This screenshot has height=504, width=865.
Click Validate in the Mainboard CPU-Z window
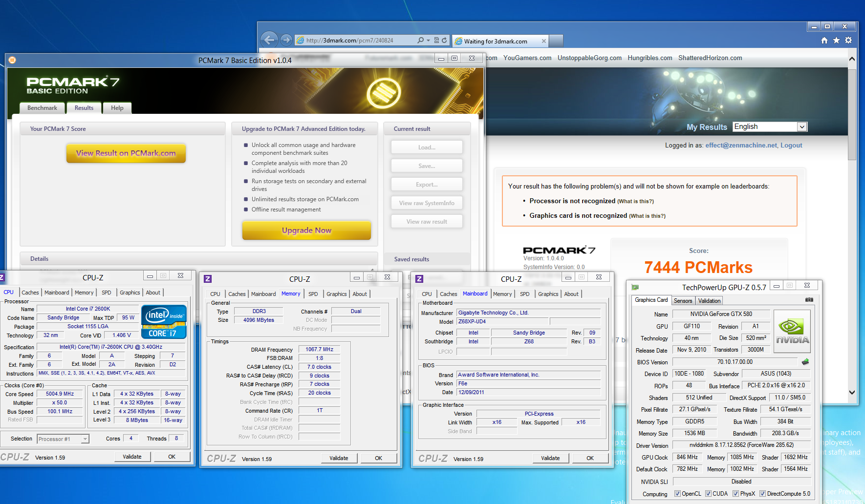550,458
